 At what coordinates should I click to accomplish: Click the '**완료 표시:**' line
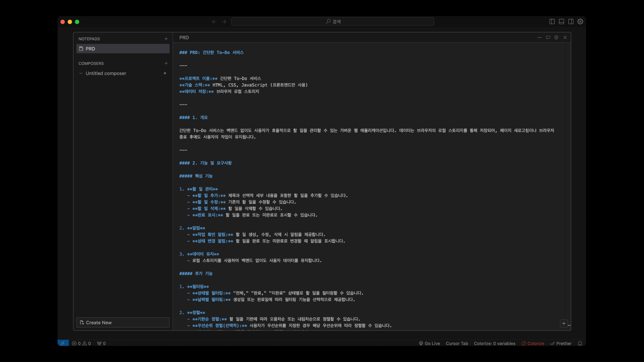pos(252,215)
